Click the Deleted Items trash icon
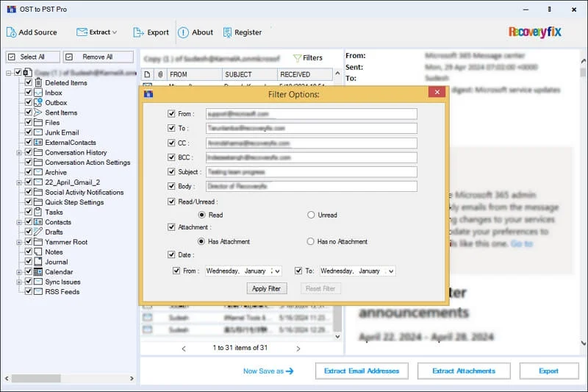 (x=38, y=82)
